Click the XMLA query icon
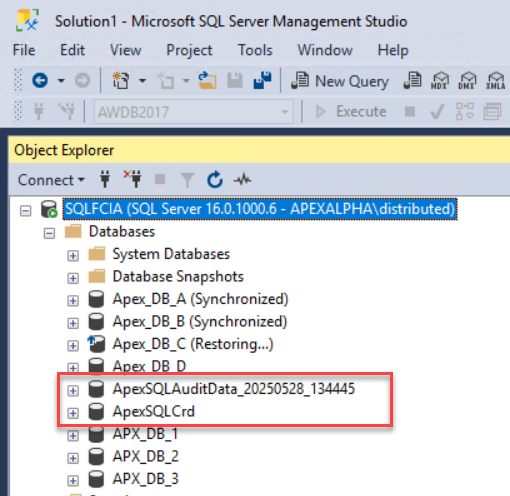 [x=495, y=81]
